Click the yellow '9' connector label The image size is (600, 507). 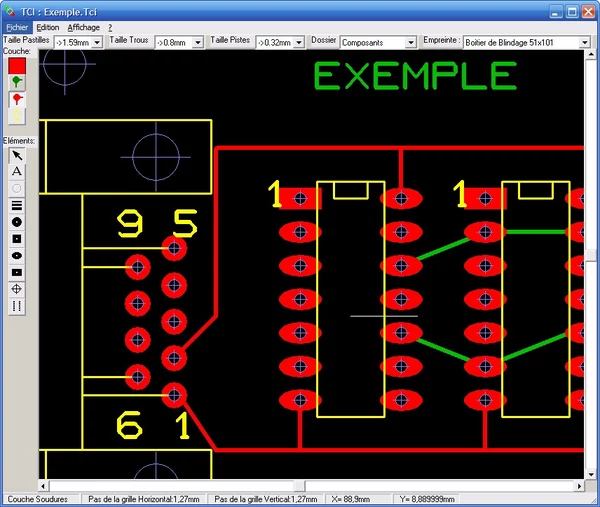130,223
